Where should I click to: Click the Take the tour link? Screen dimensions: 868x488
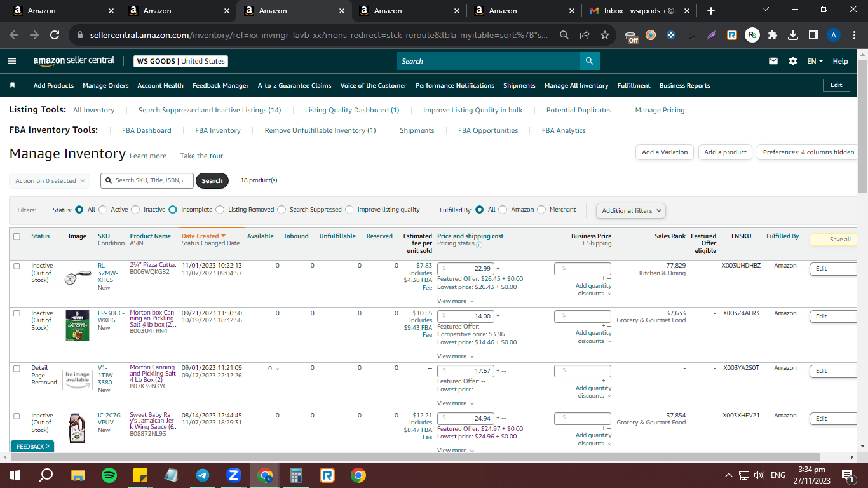pos(201,156)
